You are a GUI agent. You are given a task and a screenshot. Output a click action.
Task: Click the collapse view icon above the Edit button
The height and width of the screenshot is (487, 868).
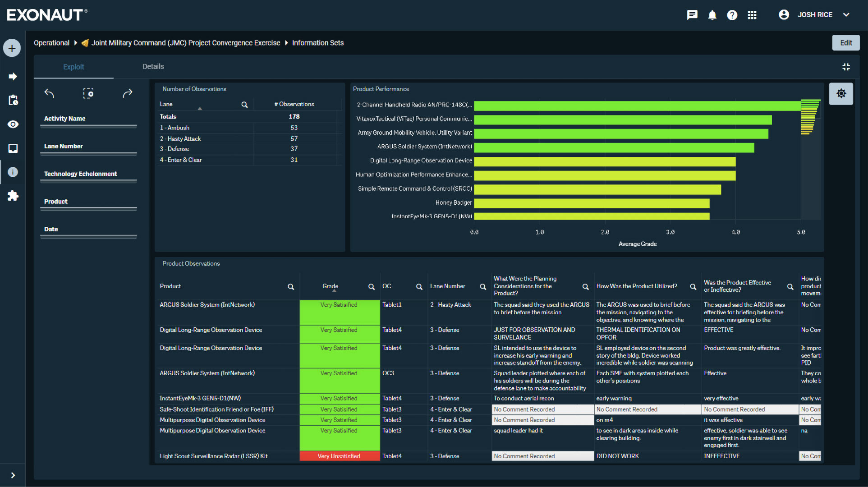pos(846,66)
